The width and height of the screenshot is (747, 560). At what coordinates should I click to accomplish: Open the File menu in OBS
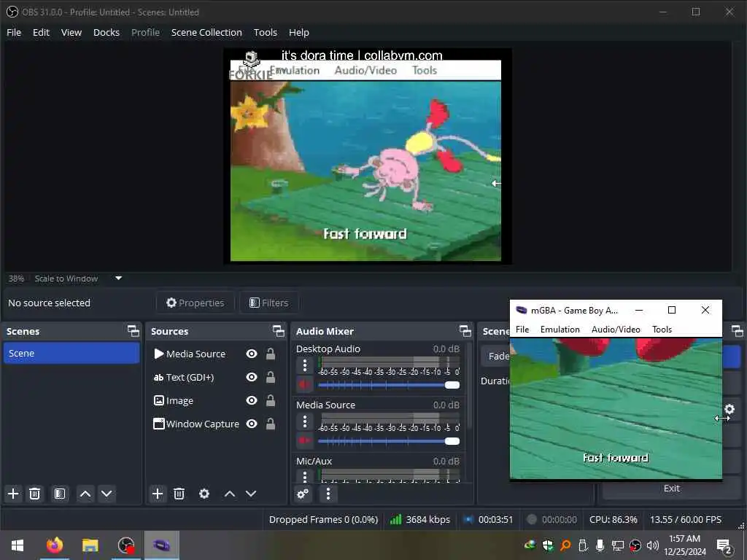tap(14, 32)
